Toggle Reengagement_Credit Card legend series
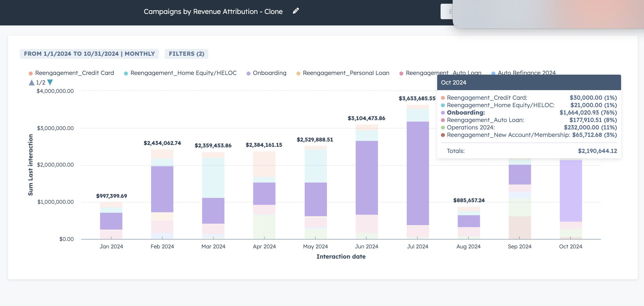Viewport: 644px width, 306px height. point(72,73)
